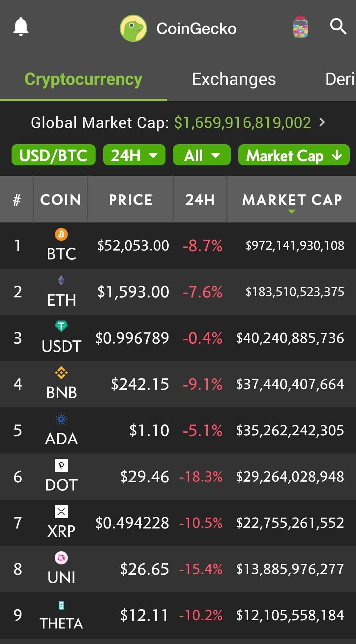Expand Global Market Cap details chevron
The image size is (356, 644).
[322, 122]
